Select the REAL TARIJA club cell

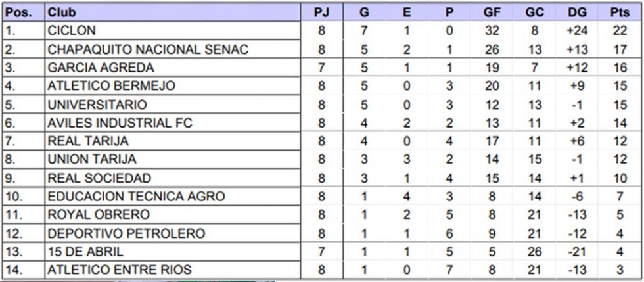[173, 141]
